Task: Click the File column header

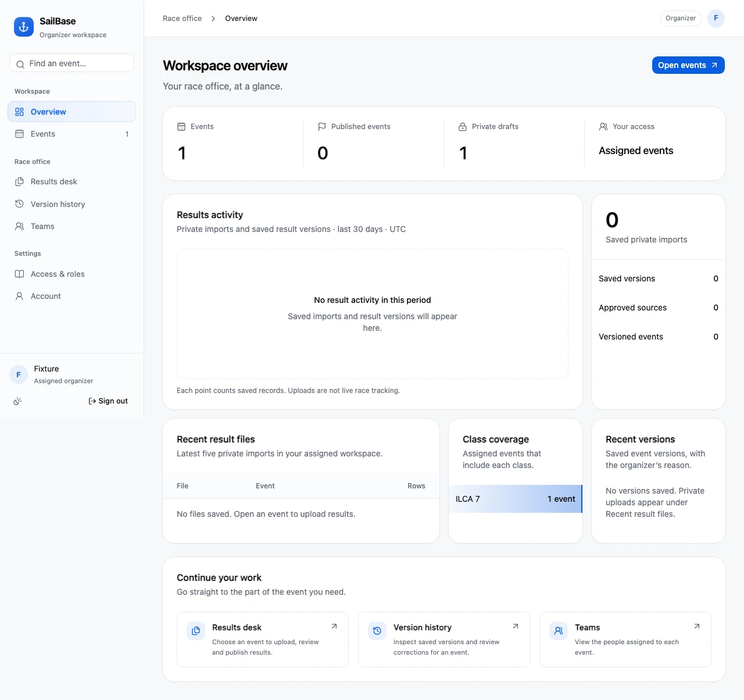Action: (x=183, y=486)
